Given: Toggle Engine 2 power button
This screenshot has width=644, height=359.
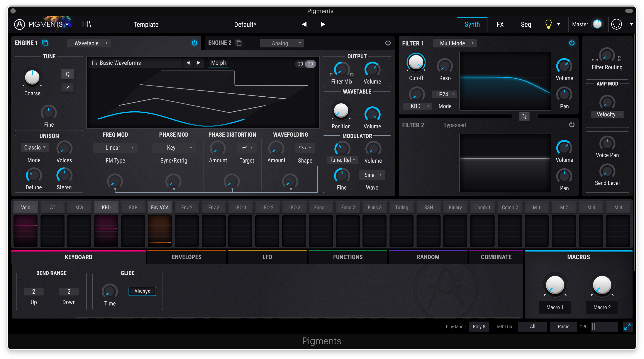Looking at the screenshot, I should pyautogui.click(x=388, y=43).
